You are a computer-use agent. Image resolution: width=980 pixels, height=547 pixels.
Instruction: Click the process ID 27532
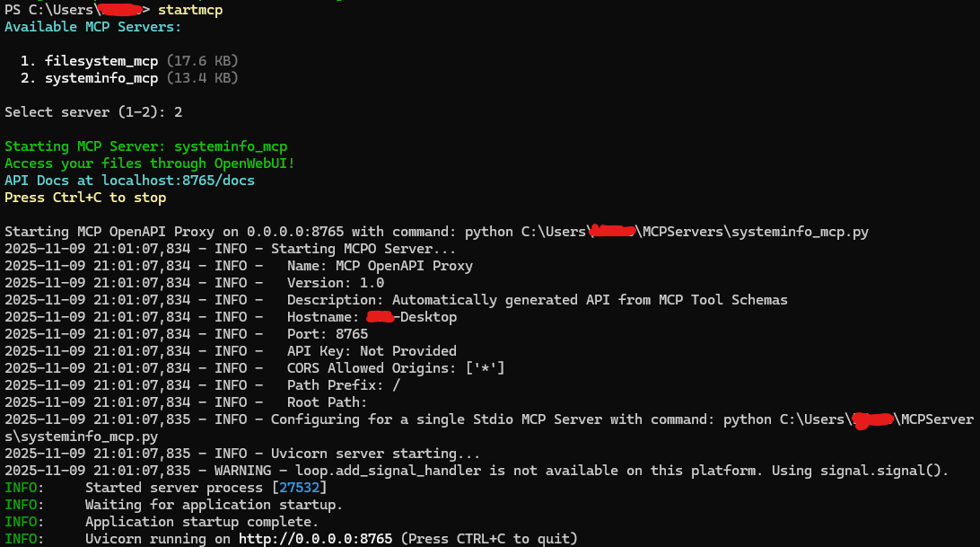point(300,488)
